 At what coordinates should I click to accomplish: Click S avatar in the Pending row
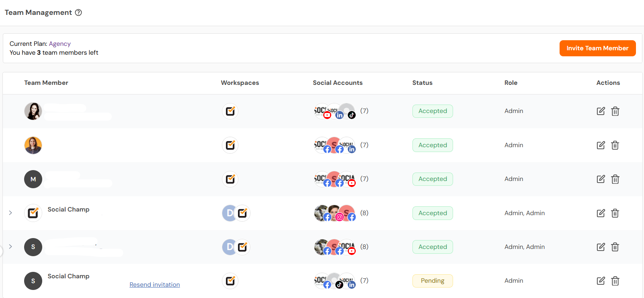33,281
